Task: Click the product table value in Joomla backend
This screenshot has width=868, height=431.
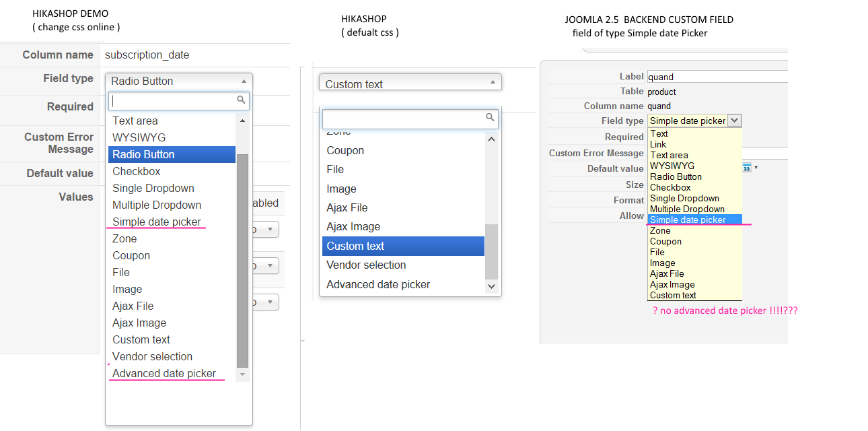Action: tap(661, 92)
